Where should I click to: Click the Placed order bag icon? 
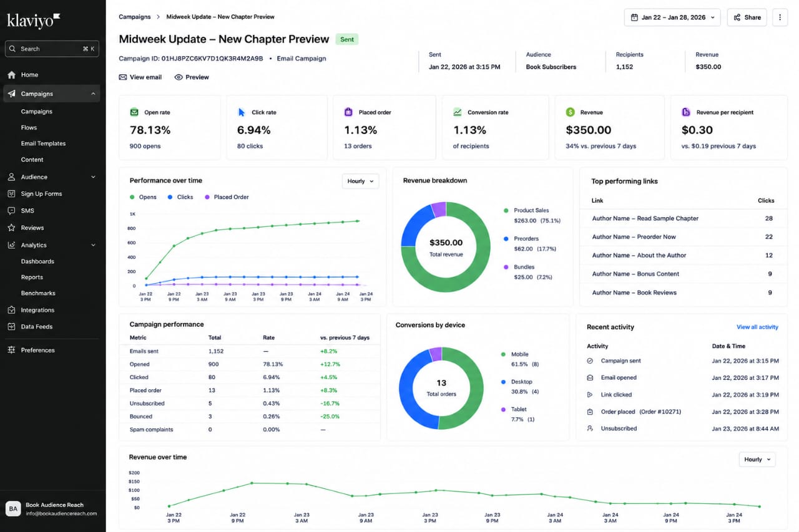(x=349, y=112)
